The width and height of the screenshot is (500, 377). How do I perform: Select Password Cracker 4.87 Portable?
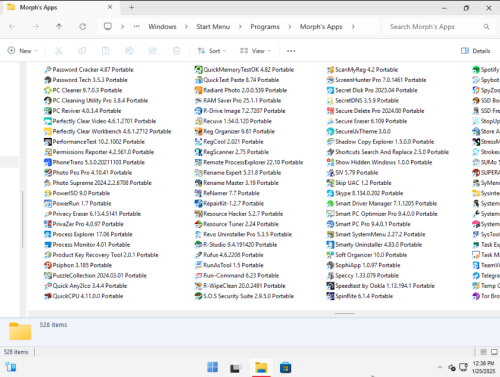coord(89,70)
